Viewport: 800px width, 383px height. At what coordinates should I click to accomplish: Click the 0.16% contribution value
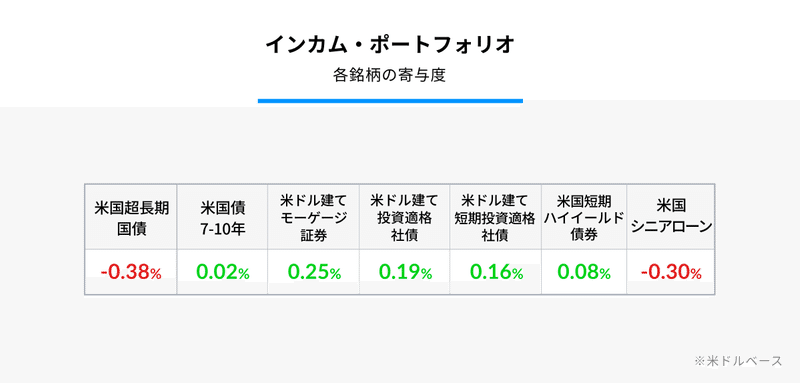tap(496, 272)
